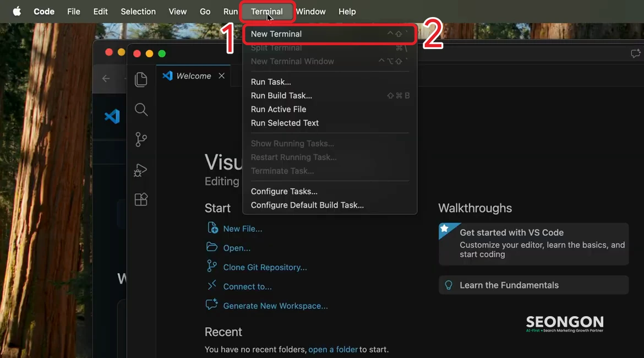
Task: Click the Clone Git Repository icon
Action: pos(211,267)
